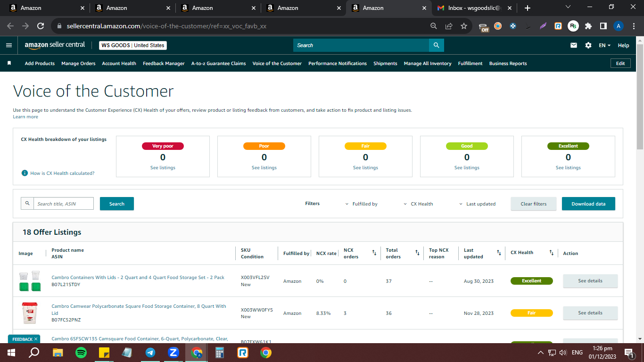Open the WS GOODS United States account switcher
This screenshot has width=644, height=362.
pos(133,45)
